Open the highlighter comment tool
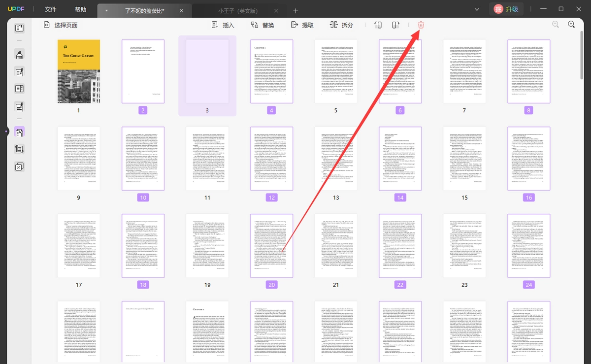The width and height of the screenshot is (591, 364). [19, 54]
